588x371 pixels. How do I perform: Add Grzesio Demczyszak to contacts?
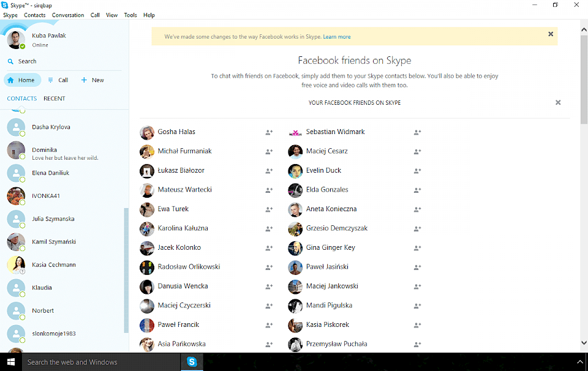pos(417,228)
